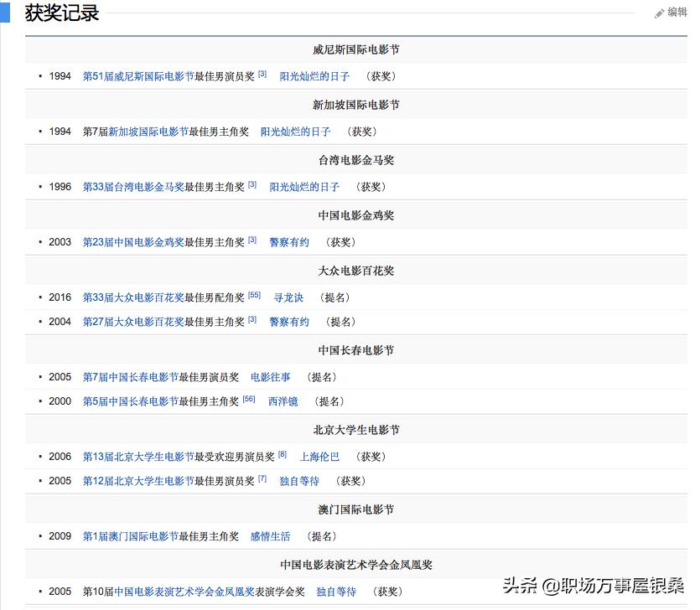Viewport: 700px width, 610px height.
Task: Open the 电影往事 film link
Action: click(x=271, y=377)
